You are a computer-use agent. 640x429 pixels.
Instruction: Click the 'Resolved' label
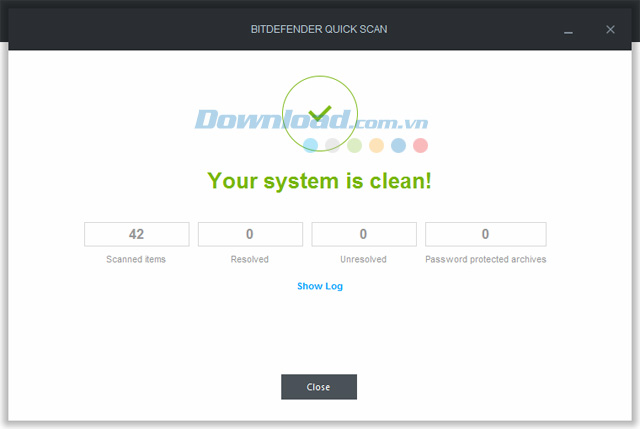click(249, 259)
